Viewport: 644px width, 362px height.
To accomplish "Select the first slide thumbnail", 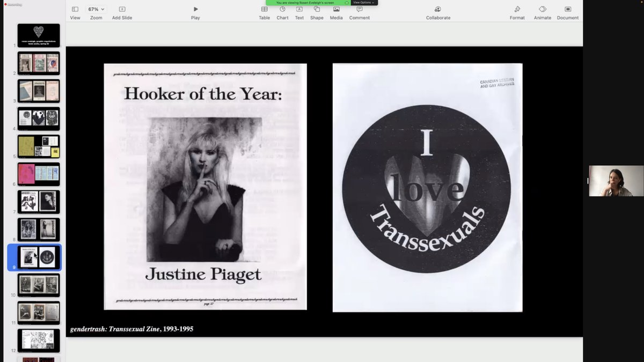I will (x=38, y=35).
